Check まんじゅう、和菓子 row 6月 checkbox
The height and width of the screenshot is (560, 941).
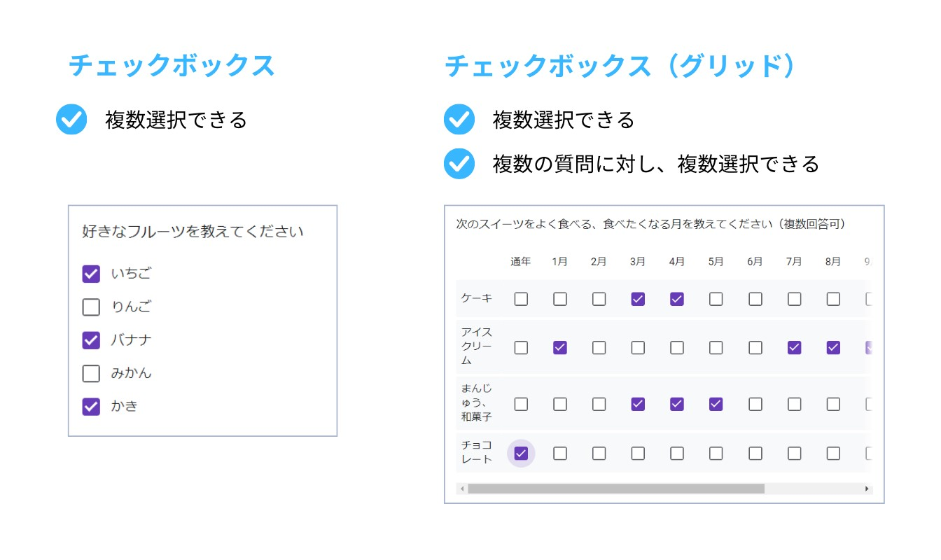(x=755, y=404)
